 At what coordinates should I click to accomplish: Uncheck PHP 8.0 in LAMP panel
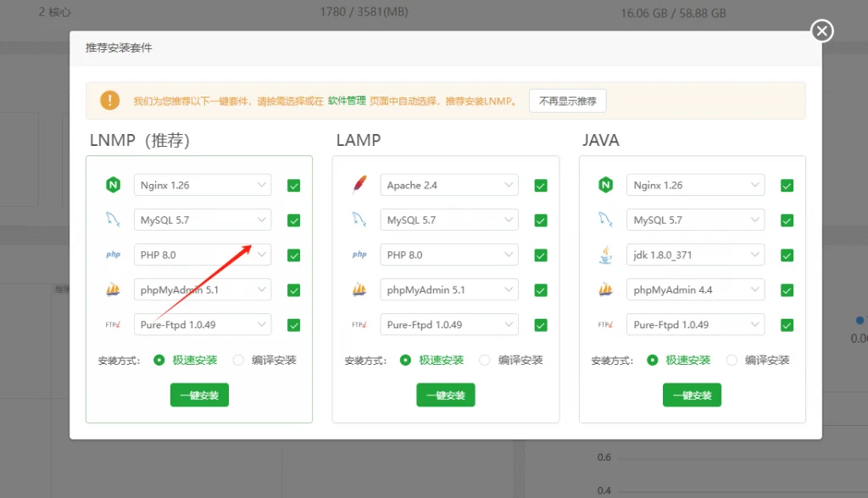click(x=541, y=255)
